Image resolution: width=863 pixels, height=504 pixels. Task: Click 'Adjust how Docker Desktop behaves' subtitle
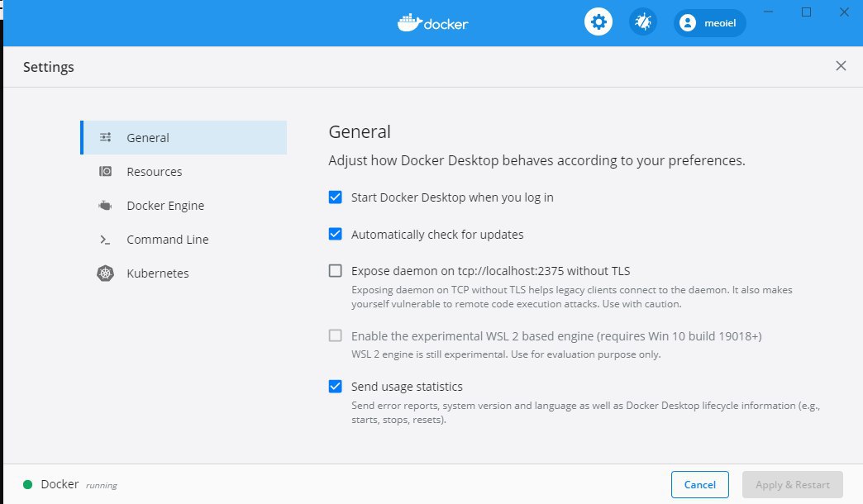536,160
